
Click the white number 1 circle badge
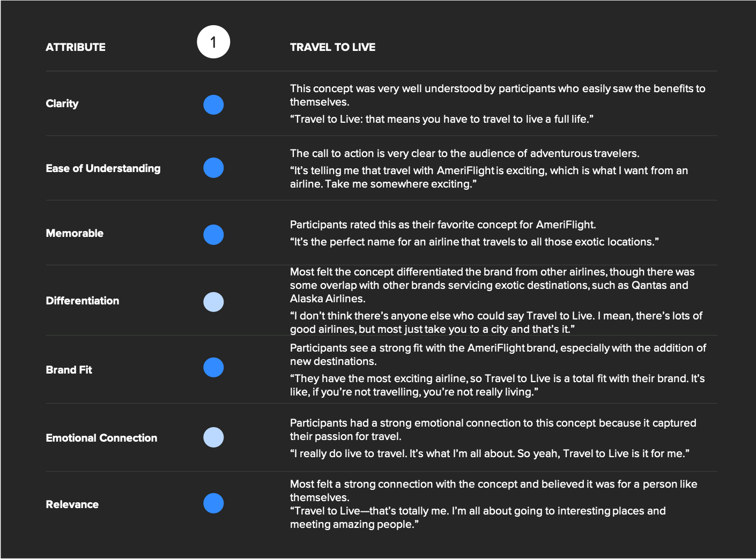(213, 42)
